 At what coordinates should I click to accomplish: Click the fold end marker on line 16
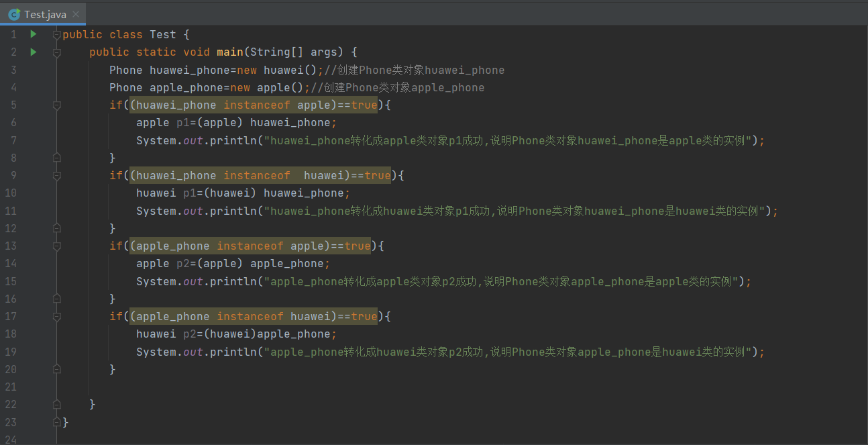tap(57, 299)
